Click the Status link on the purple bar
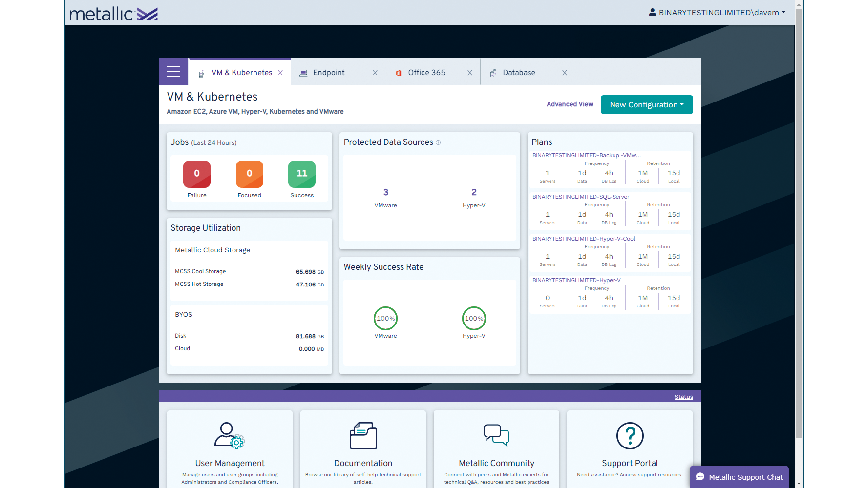Screen dimensions: 868x488 point(683,397)
